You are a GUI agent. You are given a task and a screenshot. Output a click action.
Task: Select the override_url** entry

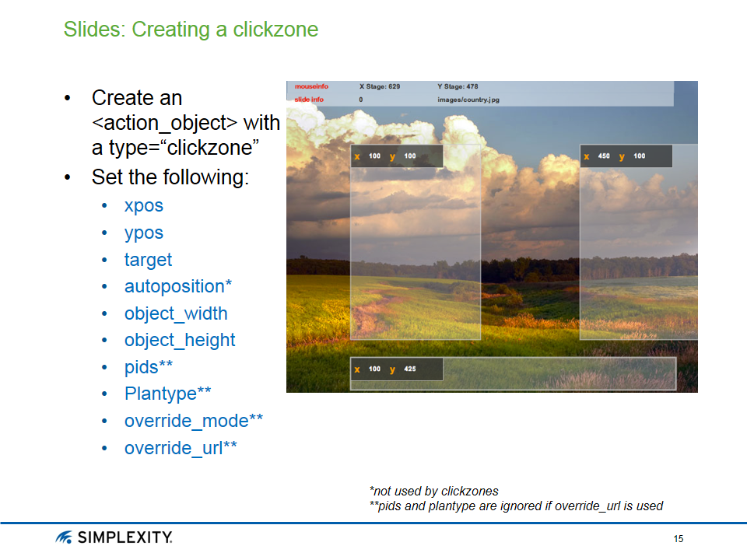click(181, 448)
